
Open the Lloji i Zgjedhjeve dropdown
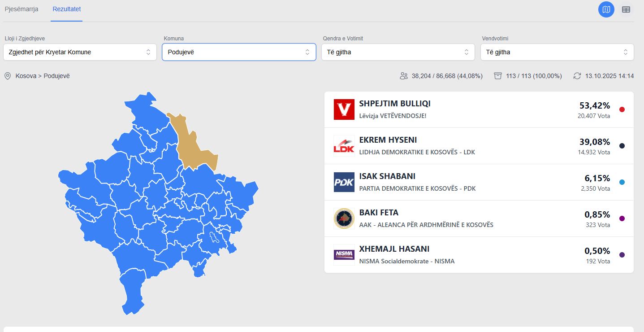(x=80, y=52)
